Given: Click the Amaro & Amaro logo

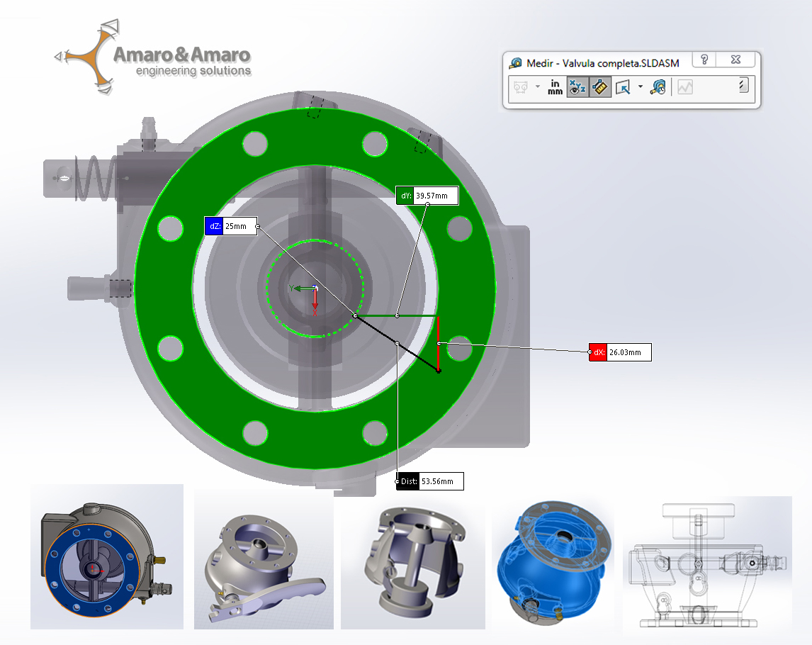Looking at the screenshot, I should click(152, 60).
